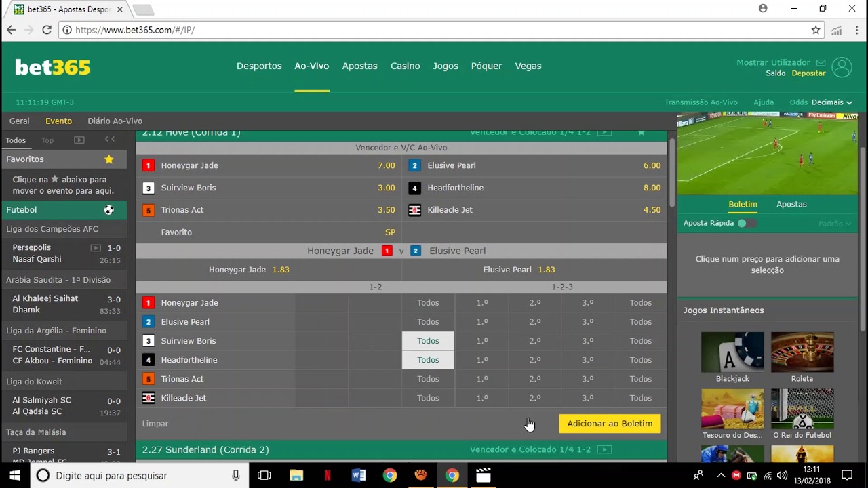Select 2.º position for Elusive Pearl
868x488 pixels.
tap(535, 322)
